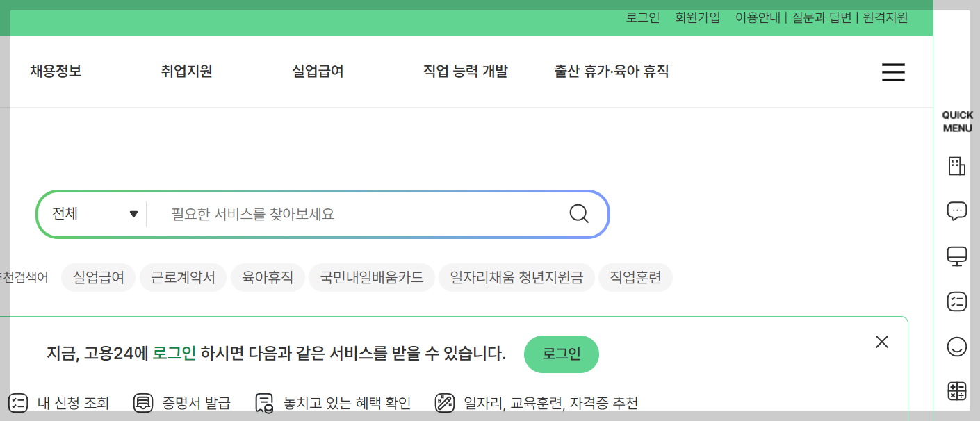Click the document icon beside 놓치고 있는 혜택 확인
Viewport: 980px width, 421px height.
point(264,403)
